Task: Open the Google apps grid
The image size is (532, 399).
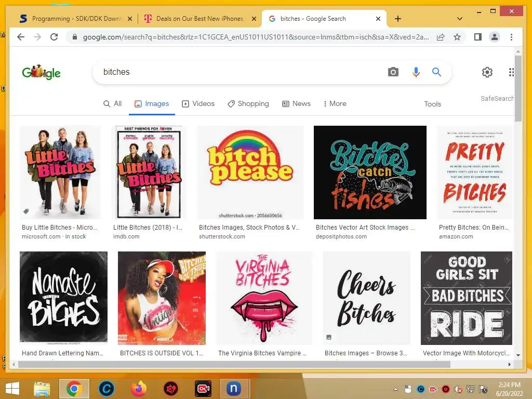Action: pos(511,72)
